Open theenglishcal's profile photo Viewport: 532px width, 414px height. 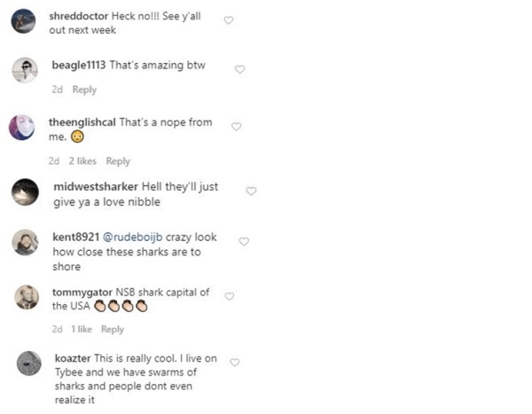pos(22,128)
